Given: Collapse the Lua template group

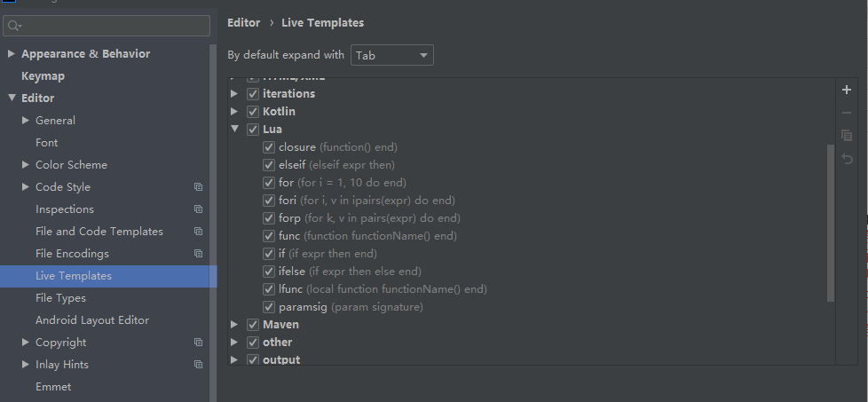Looking at the screenshot, I should pyautogui.click(x=234, y=129).
